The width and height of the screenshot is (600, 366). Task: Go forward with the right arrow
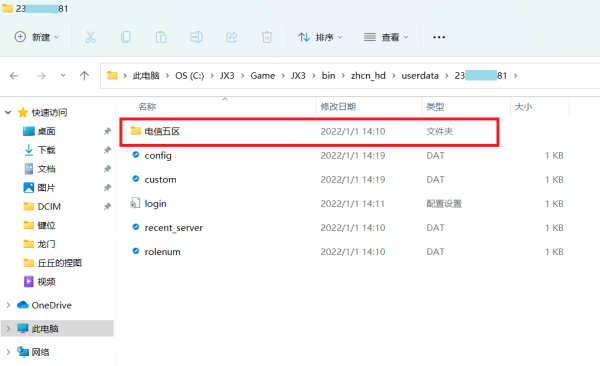(41, 76)
